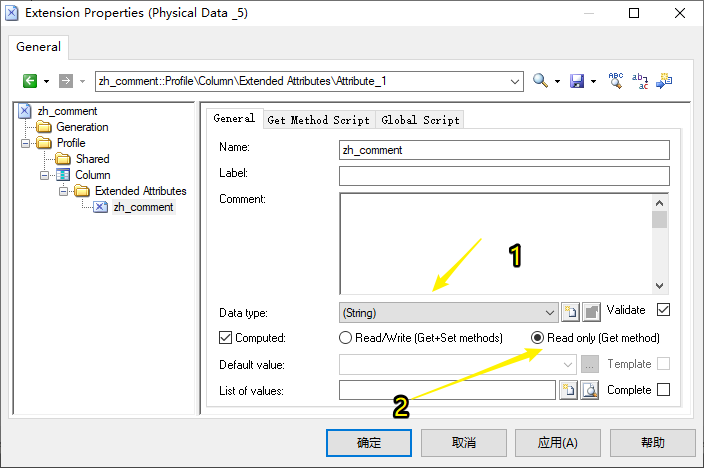This screenshot has height=468, width=704.
Task: Toggle the Validate checkbox
Action: click(x=663, y=309)
